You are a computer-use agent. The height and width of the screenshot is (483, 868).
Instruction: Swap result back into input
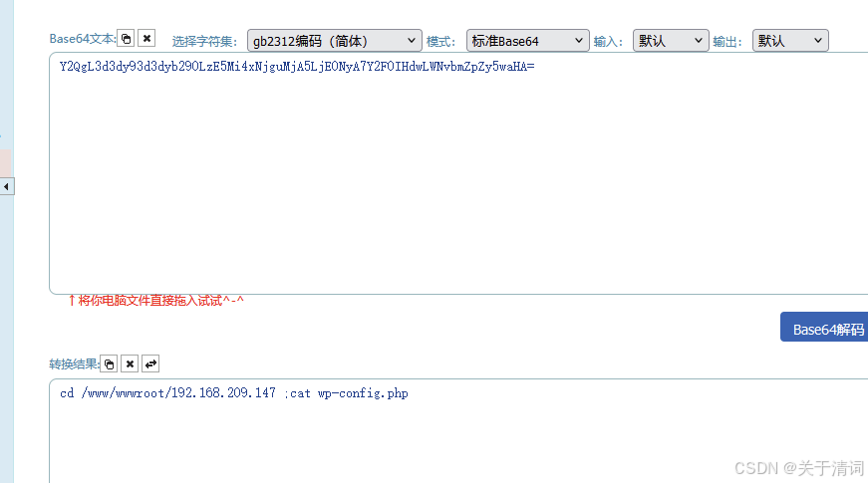click(x=150, y=363)
